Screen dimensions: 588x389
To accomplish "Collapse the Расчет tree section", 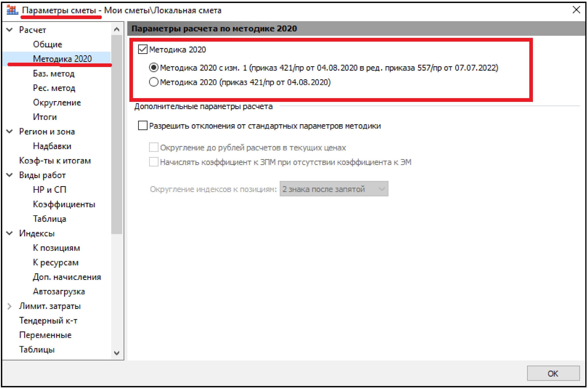I will coord(9,30).
